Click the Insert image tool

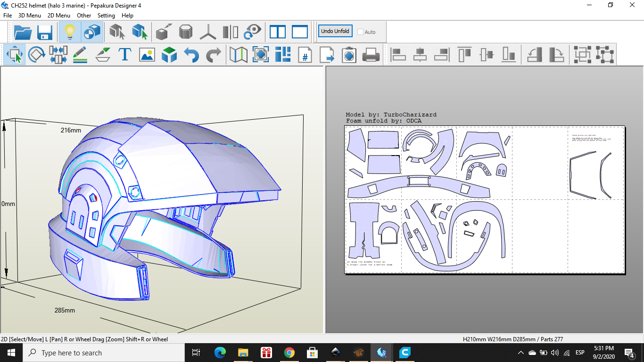point(147,55)
